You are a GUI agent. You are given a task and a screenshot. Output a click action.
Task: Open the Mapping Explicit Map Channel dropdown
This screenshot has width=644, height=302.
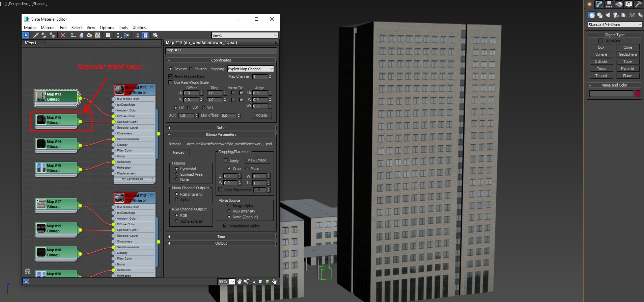(x=250, y=69)
